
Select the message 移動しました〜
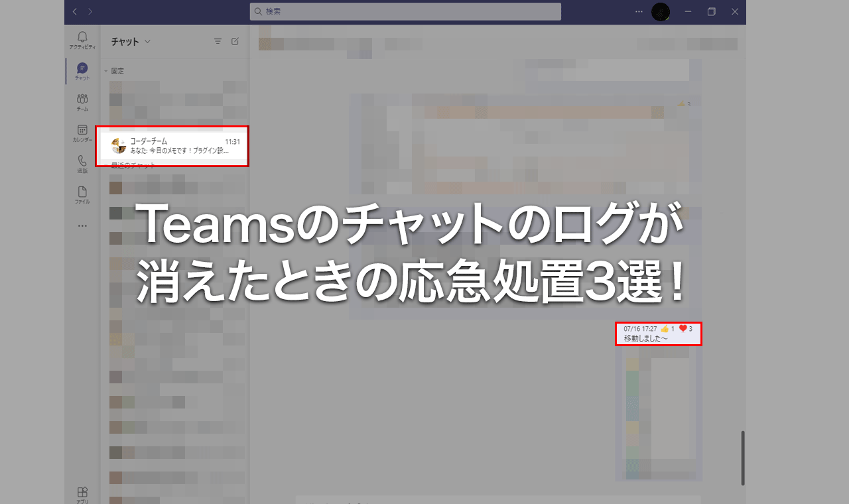click(x=646, y=339)
